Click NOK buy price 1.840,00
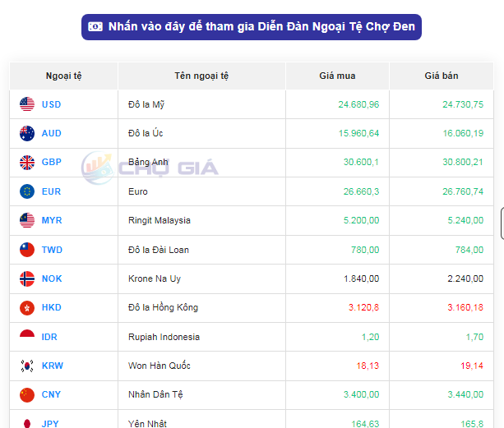The image size is (504, 428). click(x=361, y=278)
